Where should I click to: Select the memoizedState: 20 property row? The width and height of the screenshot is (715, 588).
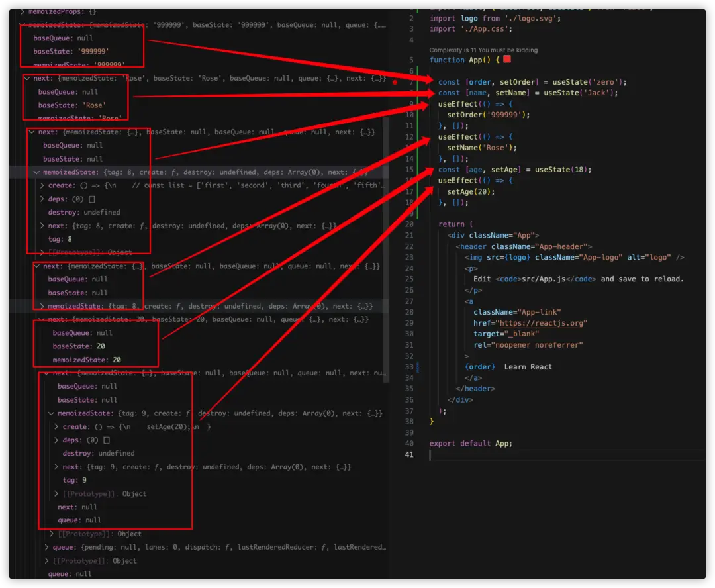(87, 360)
